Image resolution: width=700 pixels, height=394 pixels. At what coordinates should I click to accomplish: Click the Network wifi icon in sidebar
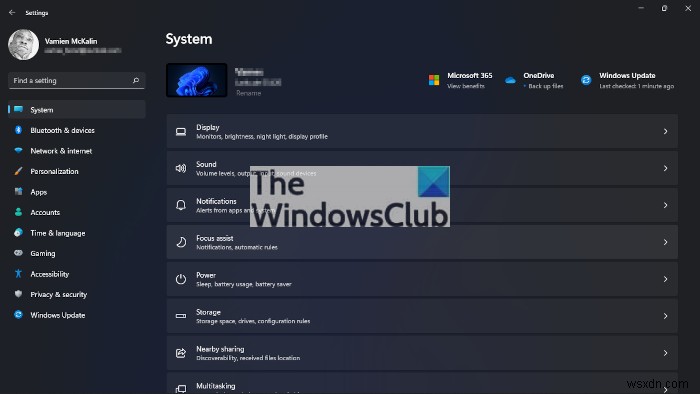(x=18, y=150)
